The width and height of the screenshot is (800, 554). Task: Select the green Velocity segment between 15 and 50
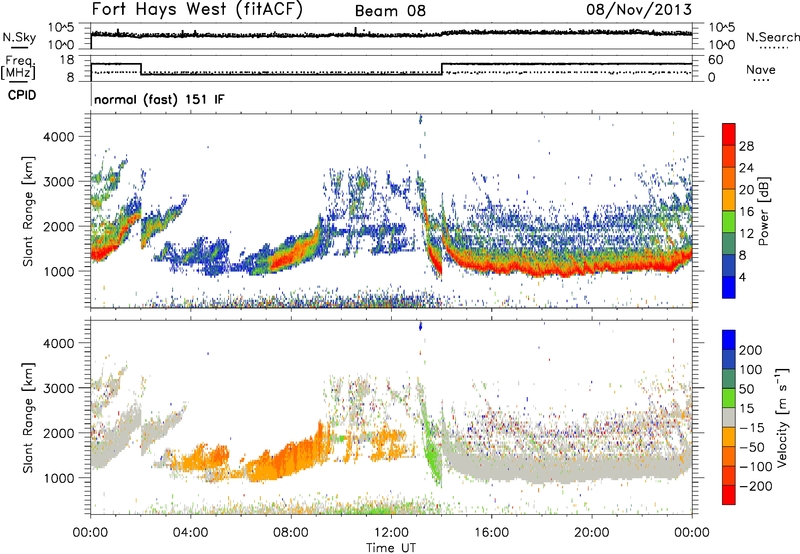click(729, 398)
